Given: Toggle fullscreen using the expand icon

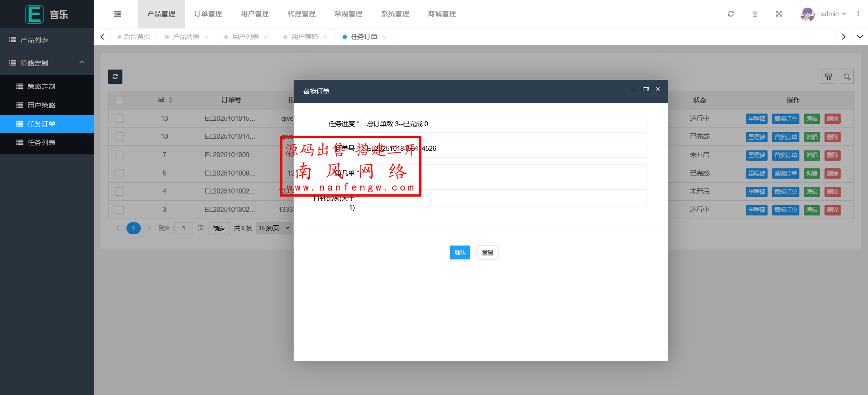Looking at the screenshot, I should click(x=779, y=14).
